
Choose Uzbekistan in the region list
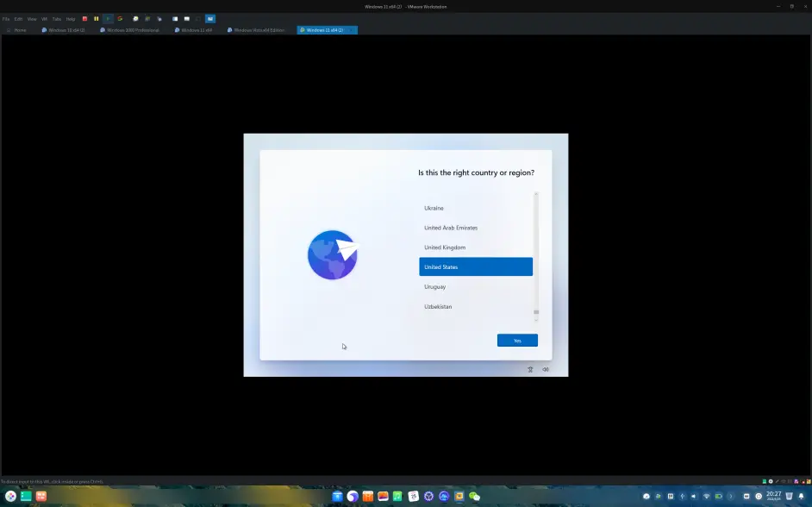coord(476,307)
